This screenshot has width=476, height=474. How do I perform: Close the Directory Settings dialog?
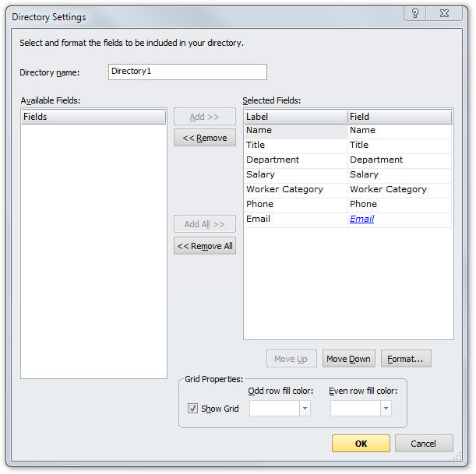pyautogui.click(x=444, y=14)
